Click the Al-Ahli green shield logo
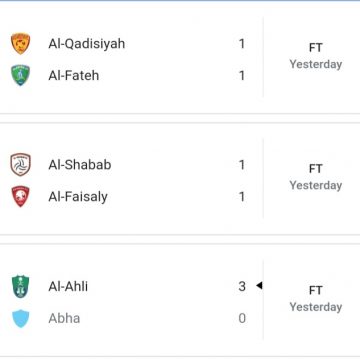360x360 pixels. pyautogui.click(x=20, y=286)
